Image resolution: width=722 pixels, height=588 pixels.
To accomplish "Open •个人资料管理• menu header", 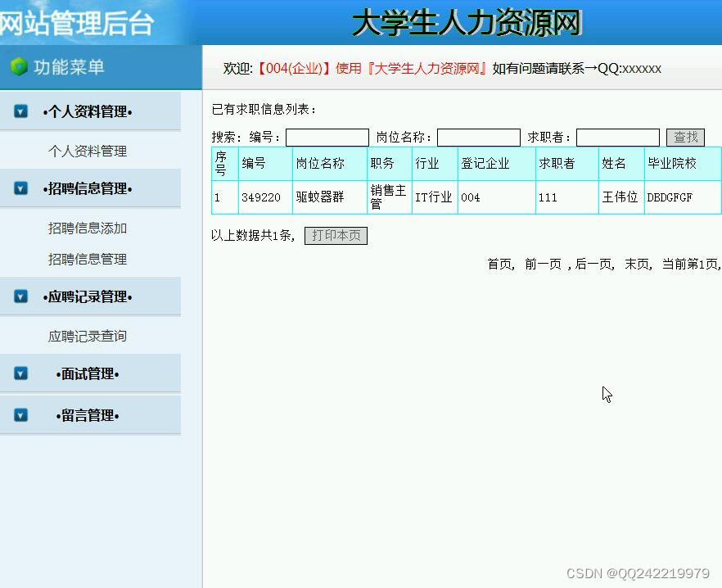I will pyautogui.click(x=88, y=111).
